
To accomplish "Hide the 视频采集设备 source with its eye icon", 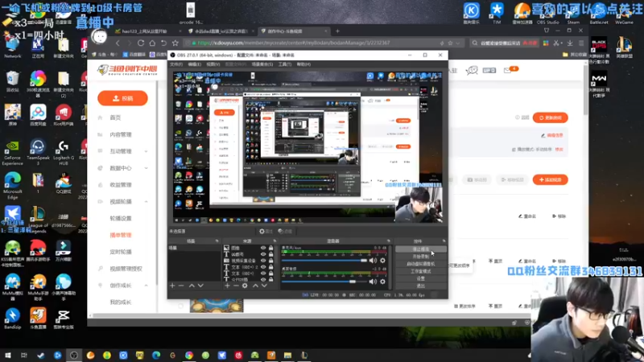I will (263, 261).
